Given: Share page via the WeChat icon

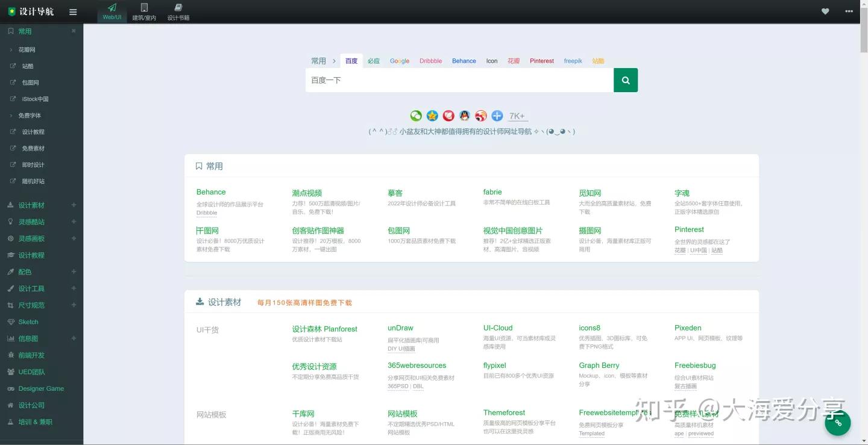Looking at the screenshot, I should tap(416, 116).
